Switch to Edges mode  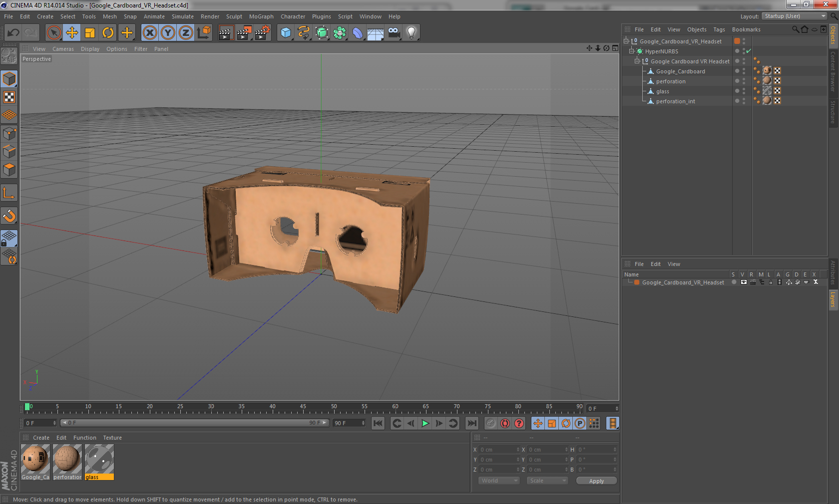point(9,151)
